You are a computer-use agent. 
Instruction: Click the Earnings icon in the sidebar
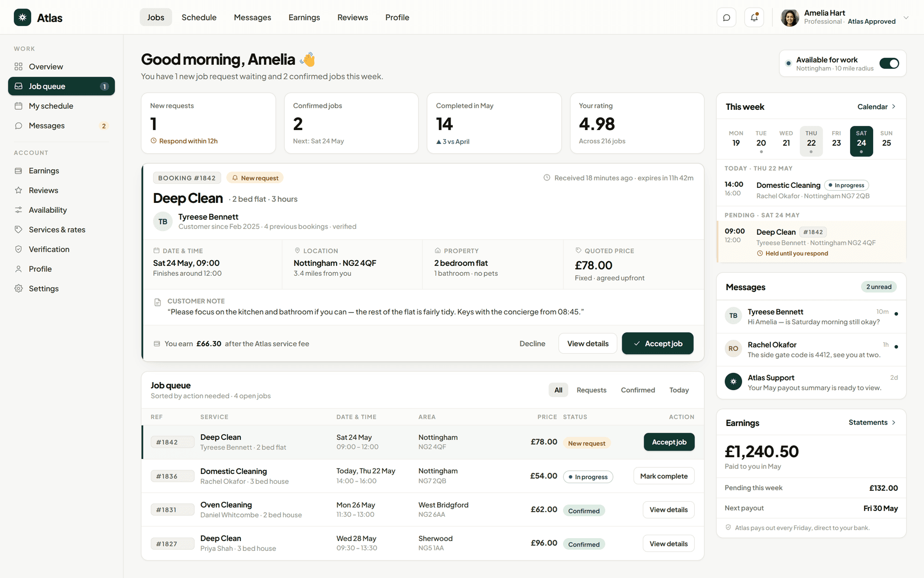click(x=18, y=171)
